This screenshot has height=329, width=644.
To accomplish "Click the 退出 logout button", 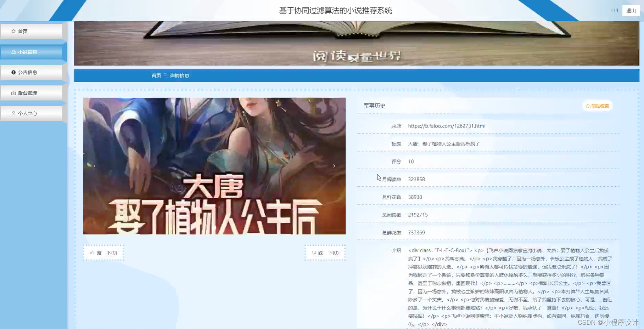I will click(x=631, y=11).
